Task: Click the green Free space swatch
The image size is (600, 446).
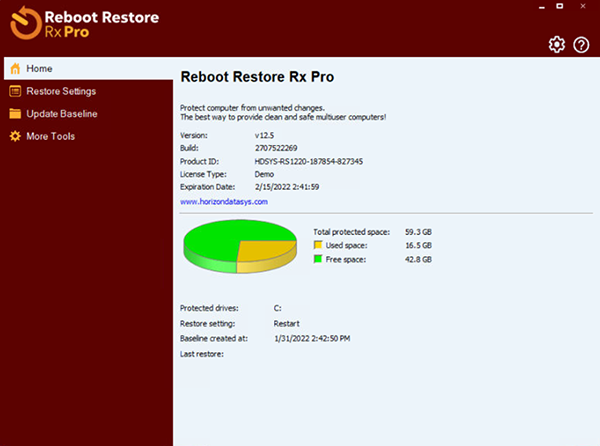Action: [318, 259]
